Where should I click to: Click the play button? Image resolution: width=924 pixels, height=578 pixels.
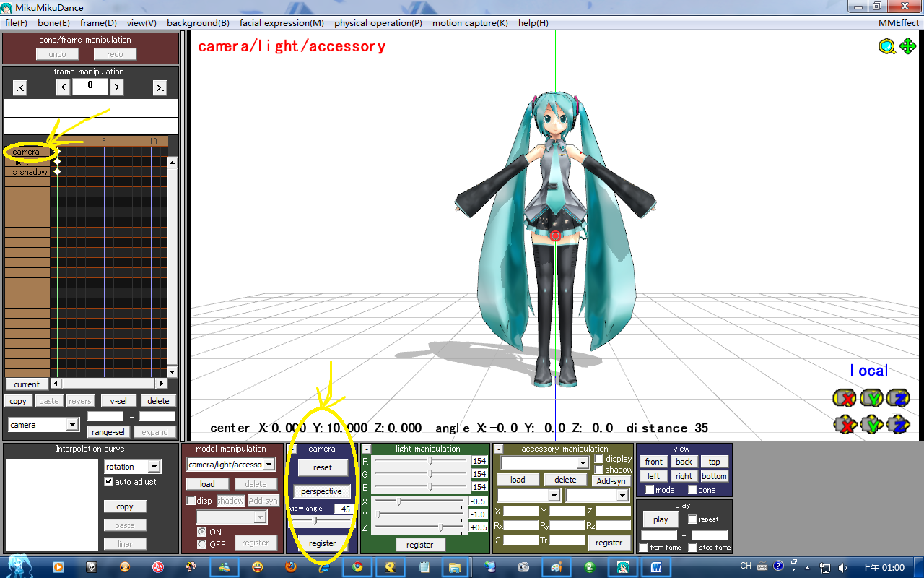pos(661,519)
